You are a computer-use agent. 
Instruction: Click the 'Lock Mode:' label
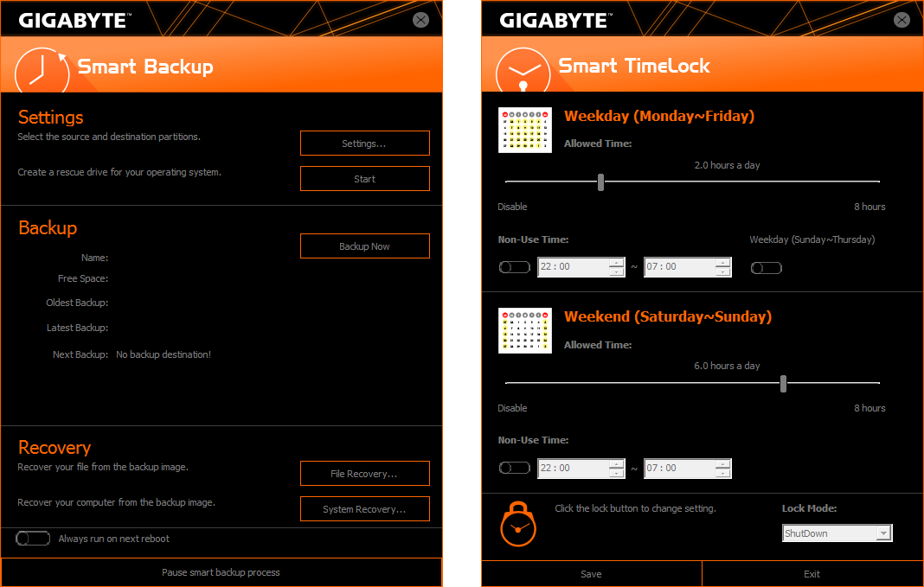coord(809,508)
